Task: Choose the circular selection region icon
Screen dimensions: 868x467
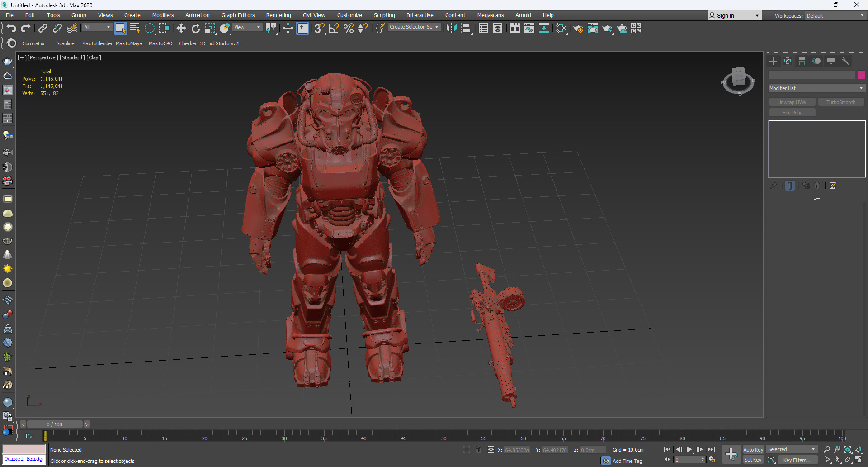Action: pos(150,29)
